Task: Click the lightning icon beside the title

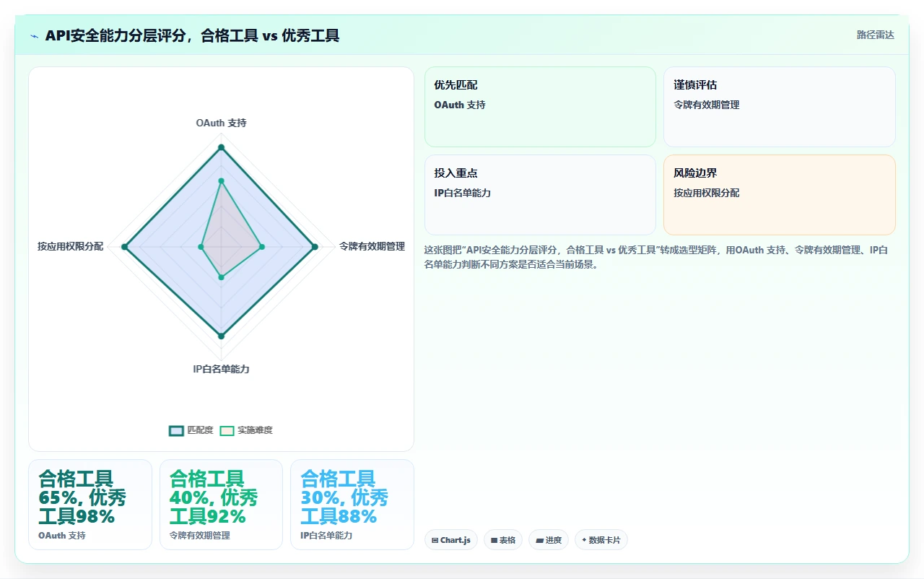Action: point(34,35)
